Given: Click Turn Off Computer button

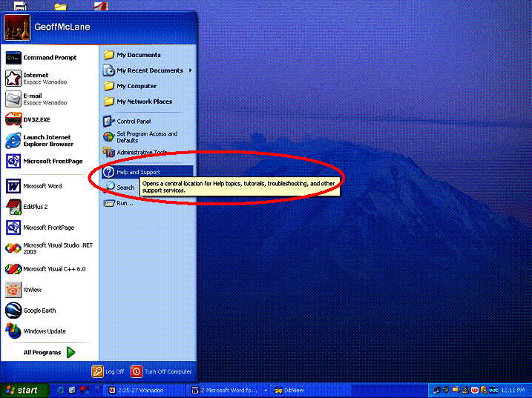Looking at the screenshot, I should (161, 371).
